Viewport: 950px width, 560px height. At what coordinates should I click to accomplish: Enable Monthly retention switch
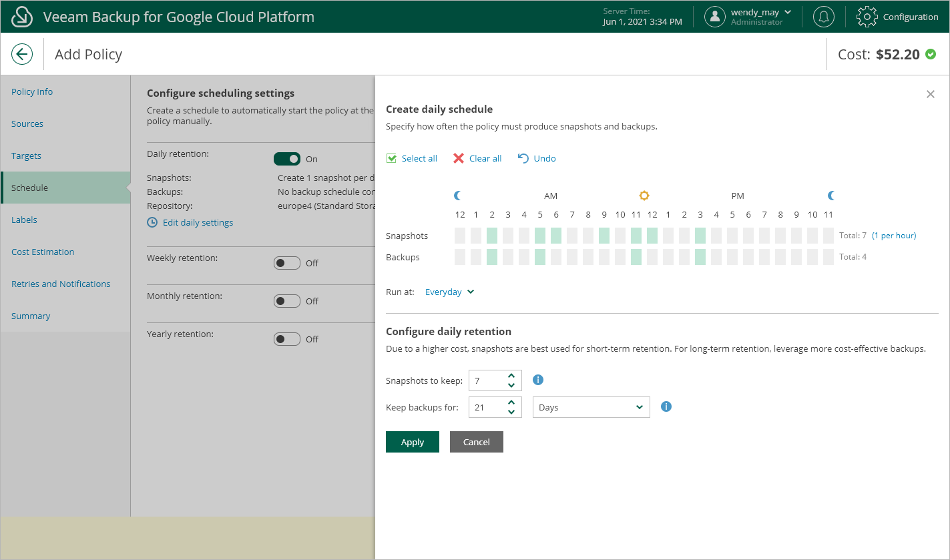point(287,301)
